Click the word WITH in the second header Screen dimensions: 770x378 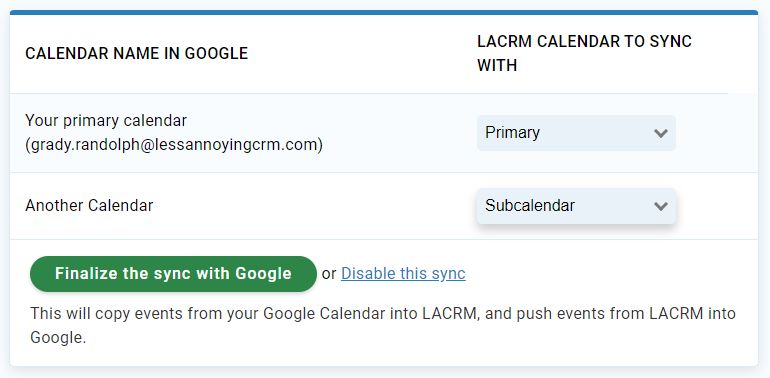(497, 65)
